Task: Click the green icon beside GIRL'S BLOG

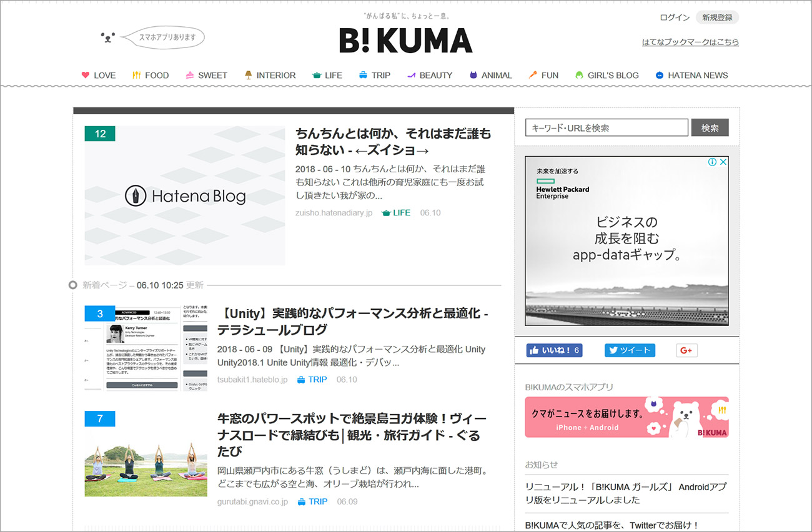Action: pyautogui.click(x=580, y=75)
